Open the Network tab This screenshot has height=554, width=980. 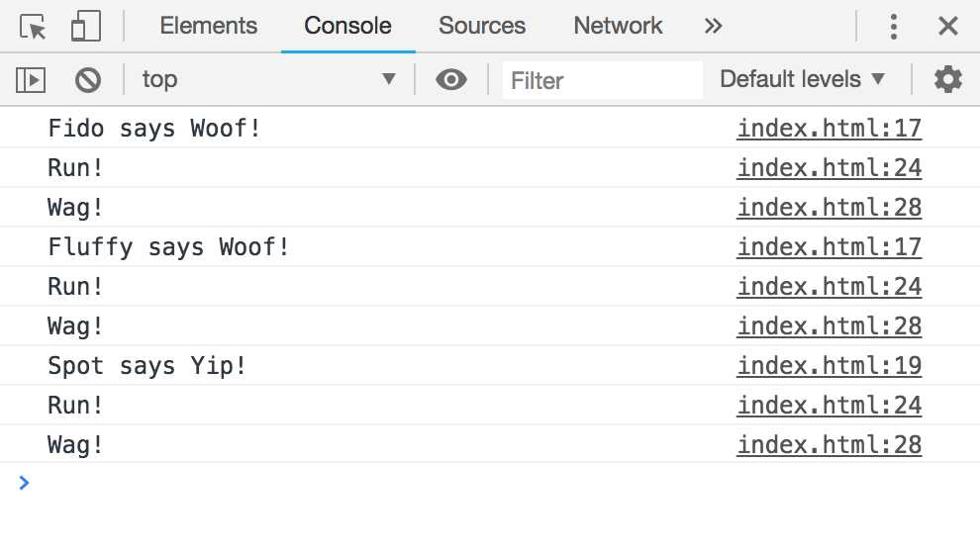pos(618,27)
